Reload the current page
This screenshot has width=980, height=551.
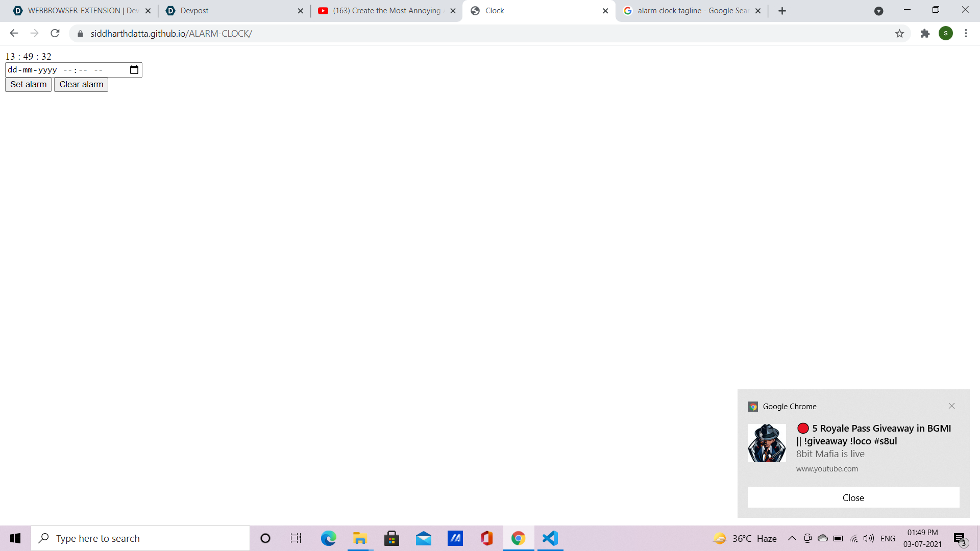point(55,34)
